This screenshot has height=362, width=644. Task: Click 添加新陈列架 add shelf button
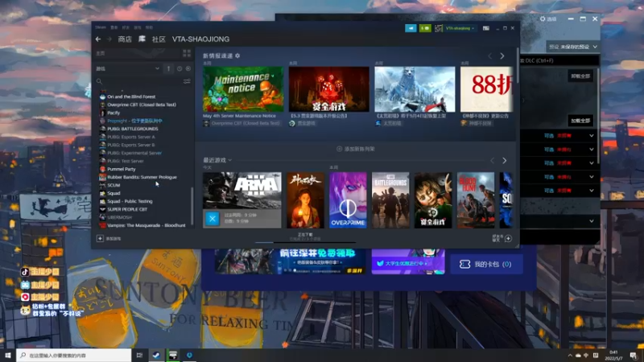(356, 149)
